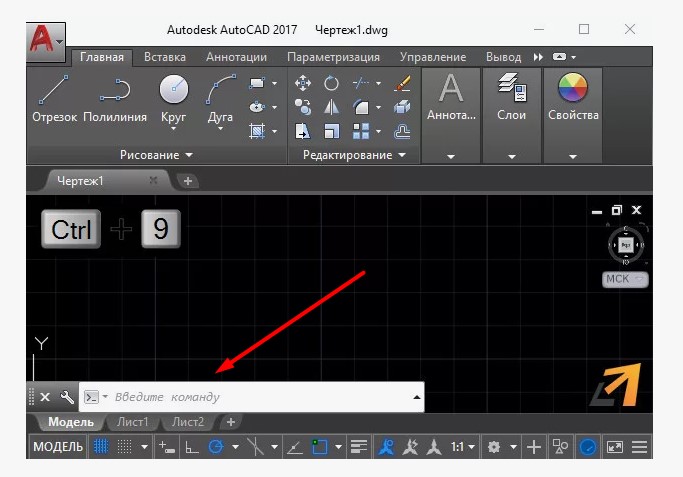683x477 pixels.
Task: Toggle Annotation AutoScale icon
Action: [x=410, y=447]
